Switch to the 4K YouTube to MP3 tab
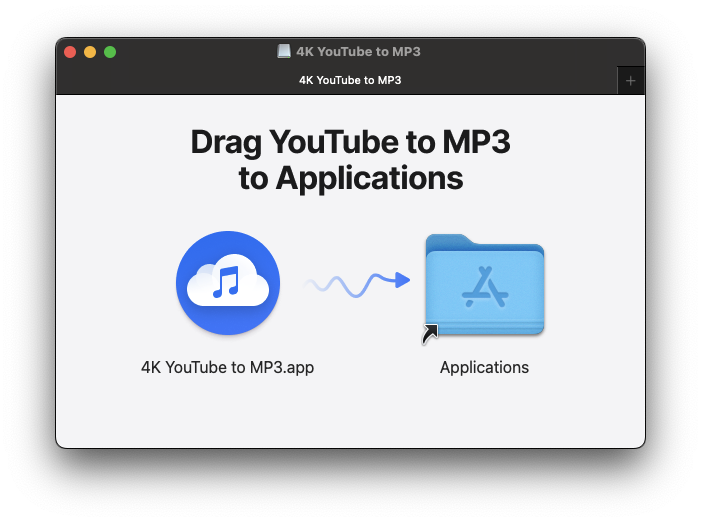Viewport: 701px width, 522px height. 349,80
